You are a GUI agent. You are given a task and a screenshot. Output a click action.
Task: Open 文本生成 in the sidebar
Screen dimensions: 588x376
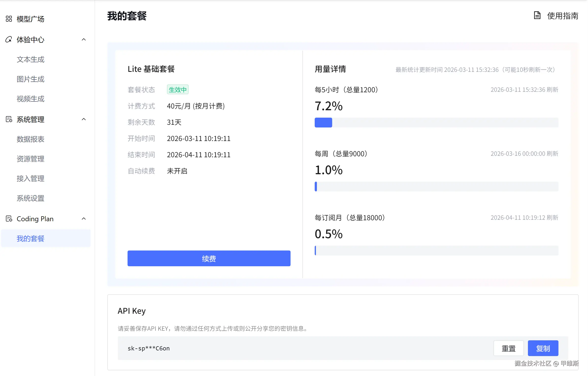pos(31,59)
